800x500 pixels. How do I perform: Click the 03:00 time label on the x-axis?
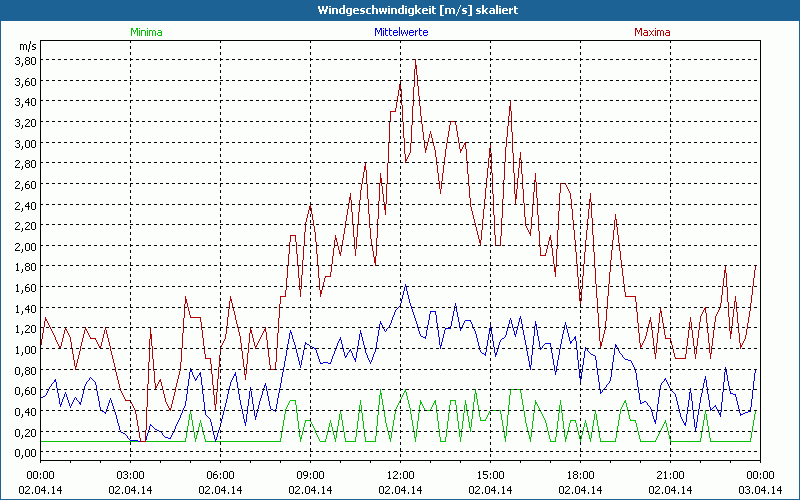pos(131,475)
